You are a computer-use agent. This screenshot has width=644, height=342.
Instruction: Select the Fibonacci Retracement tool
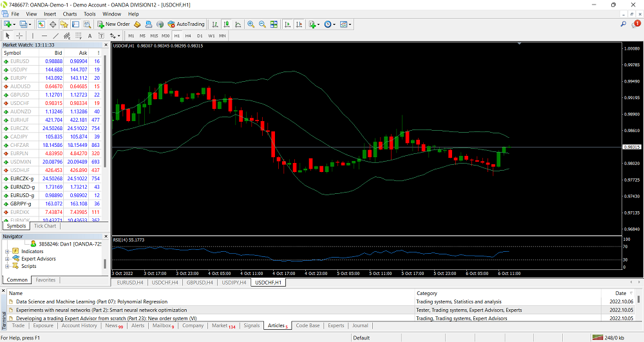point(79,35)
